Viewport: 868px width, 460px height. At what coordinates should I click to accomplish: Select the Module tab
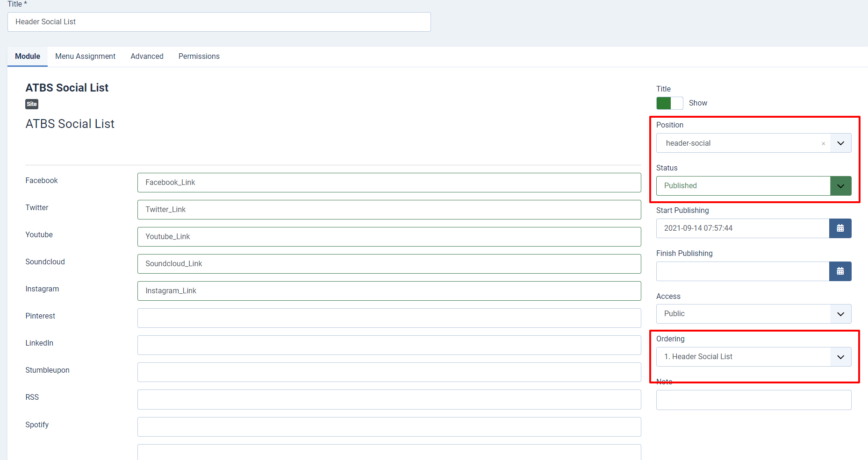coord(28,57)
